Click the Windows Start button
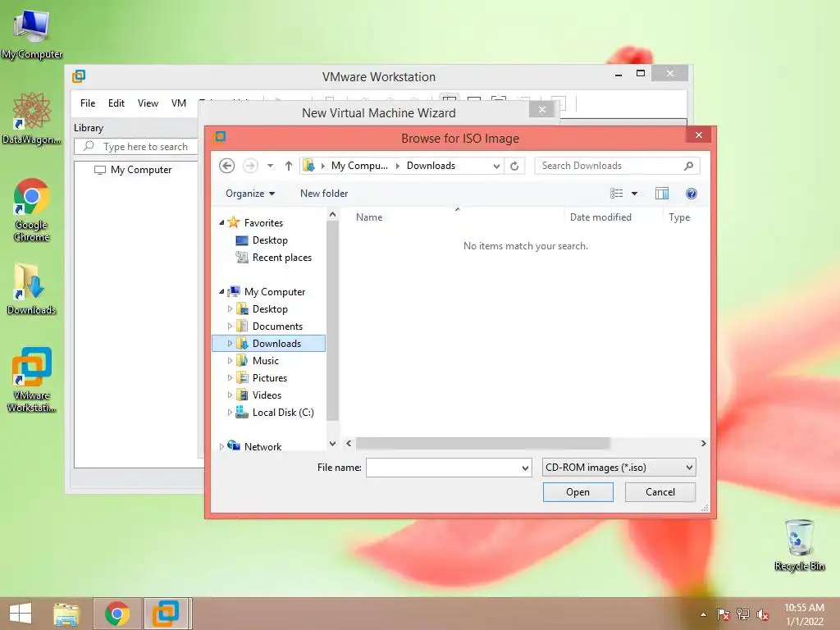This screenshot has height=630, width=840. 21,614
